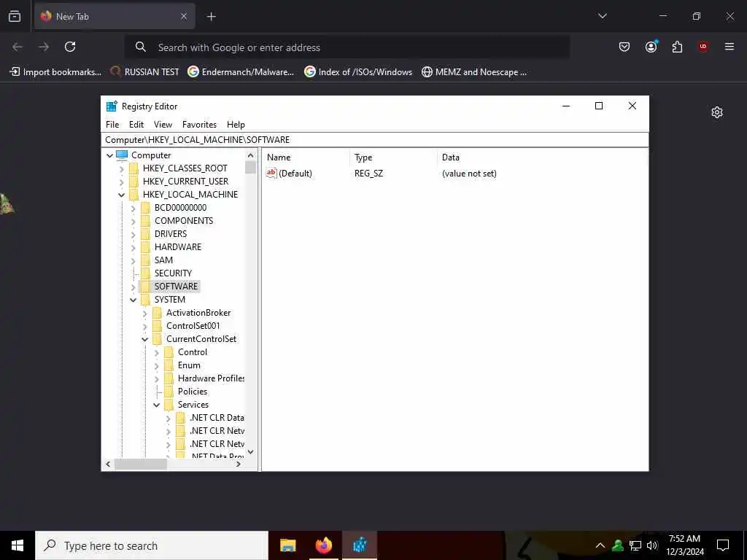Expand the BCD00000000 key chevron
The width and height of the screenshot is (747, 560).
coord(133,208)
